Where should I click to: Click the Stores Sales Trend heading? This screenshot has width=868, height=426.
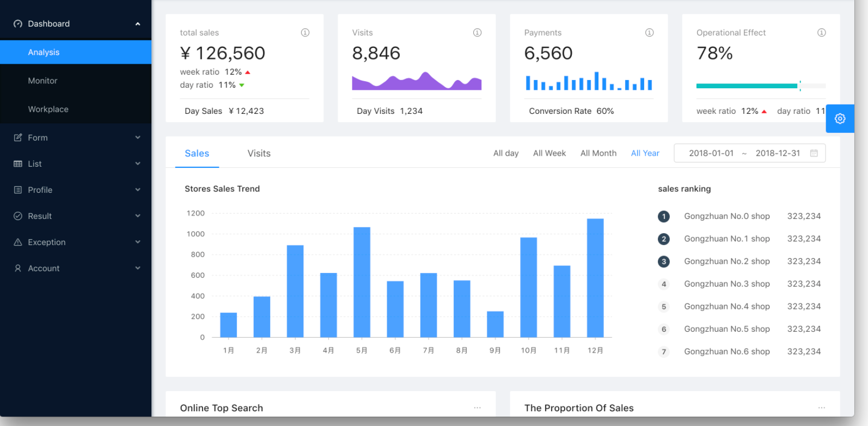point(222,189)
